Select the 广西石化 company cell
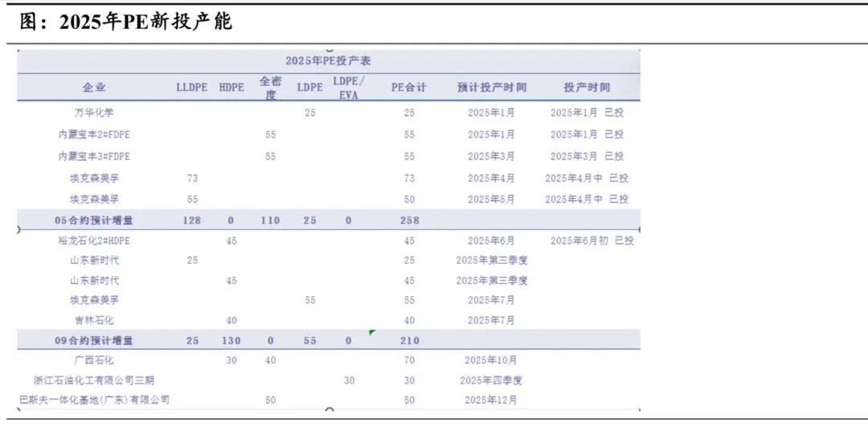This screenshot has height=424, width=868. pos(94,360)
